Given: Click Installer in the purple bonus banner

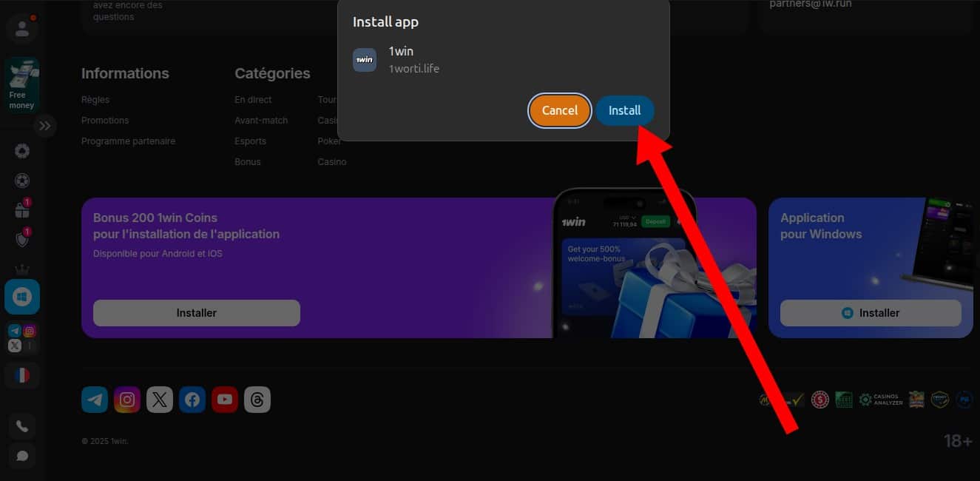Looking at the screenshot, I should (197, 313).
